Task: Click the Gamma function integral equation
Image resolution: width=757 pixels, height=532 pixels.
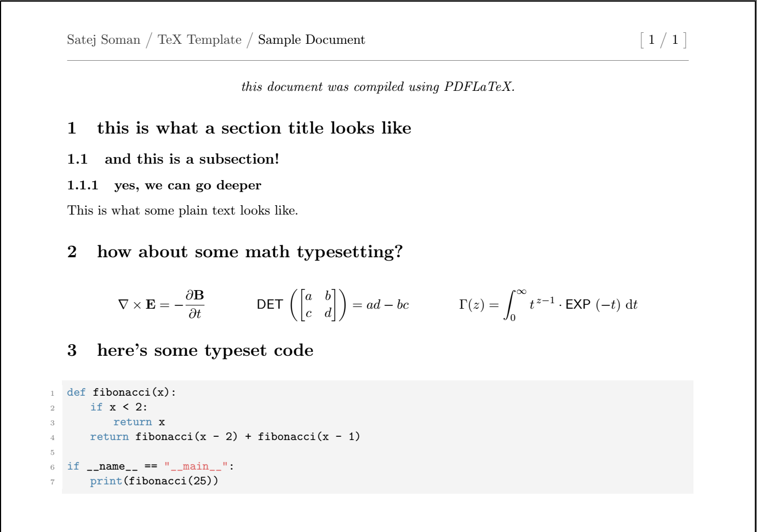Action: point(548,304)
